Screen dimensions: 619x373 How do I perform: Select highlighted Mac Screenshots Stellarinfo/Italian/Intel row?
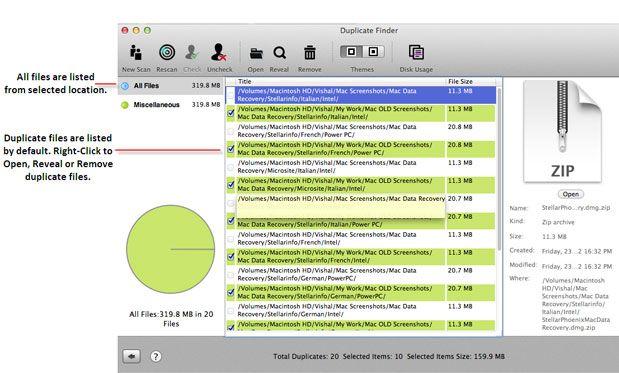362,95
